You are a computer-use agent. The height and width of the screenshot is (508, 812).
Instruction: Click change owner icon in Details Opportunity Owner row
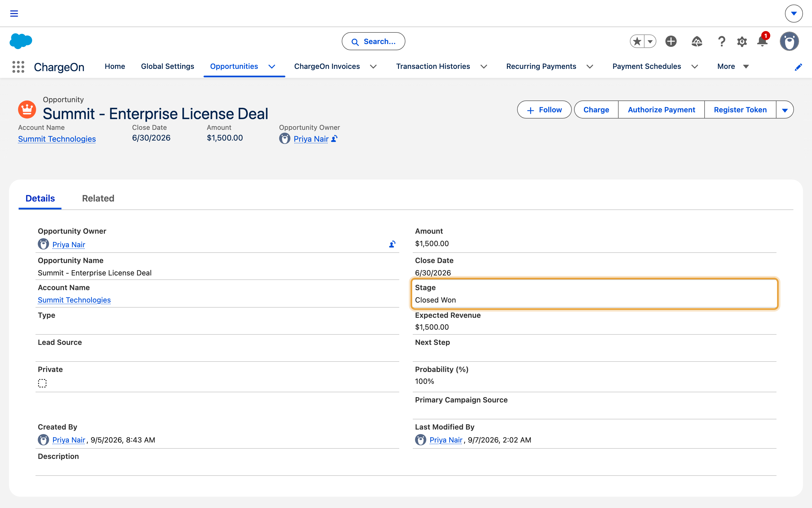coord(392,244)
